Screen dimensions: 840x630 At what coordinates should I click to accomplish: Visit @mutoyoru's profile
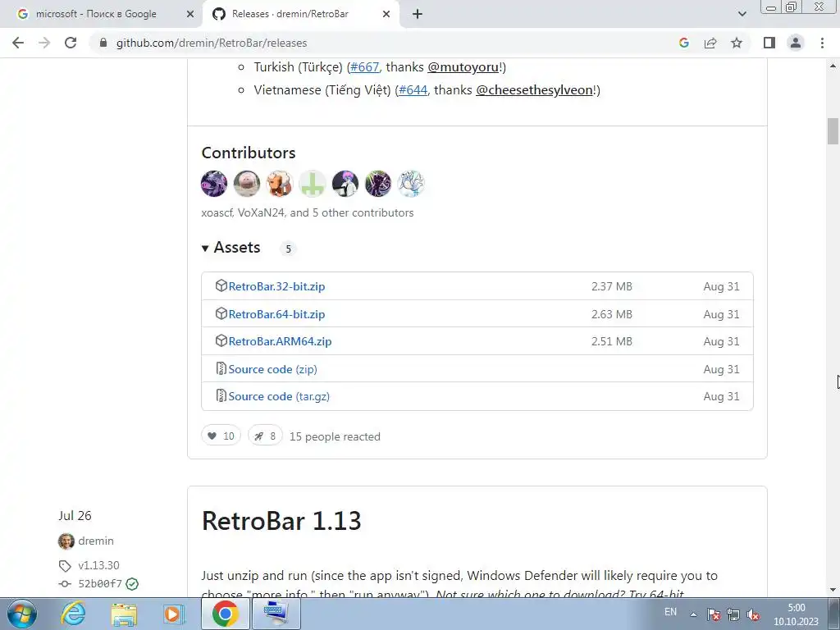[463, 67]
